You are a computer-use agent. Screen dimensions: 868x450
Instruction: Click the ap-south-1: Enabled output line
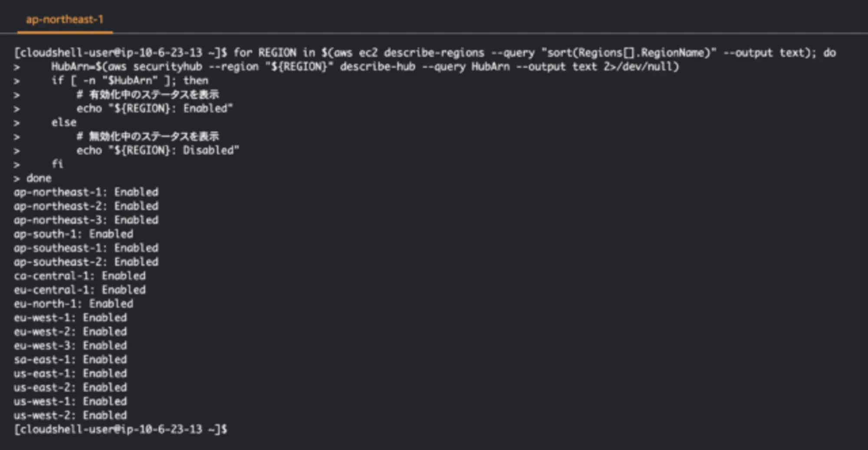point(73,234)
